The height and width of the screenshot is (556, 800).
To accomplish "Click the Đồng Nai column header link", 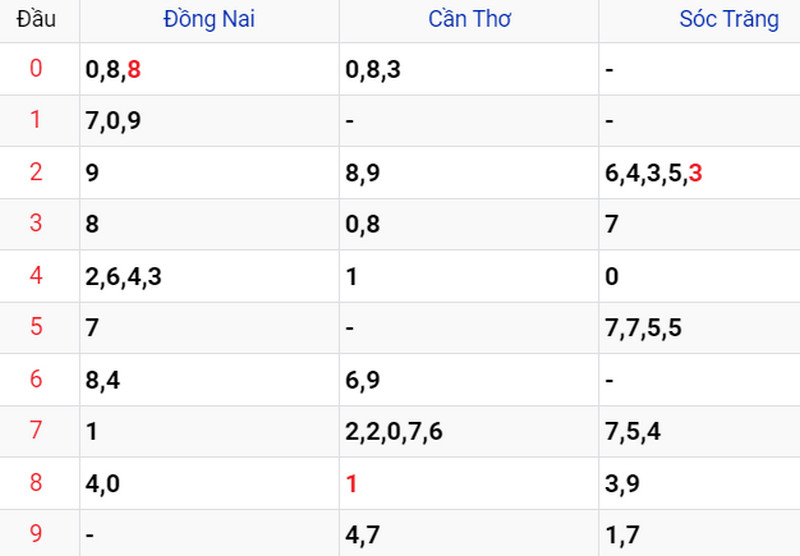I will tap(208, 19).
